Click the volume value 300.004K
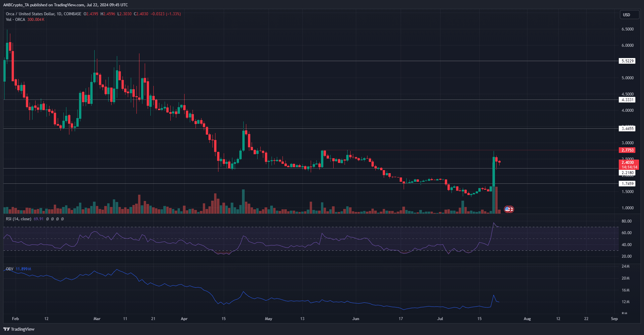Viewport: 644px width, 335px height. point(36,20)
